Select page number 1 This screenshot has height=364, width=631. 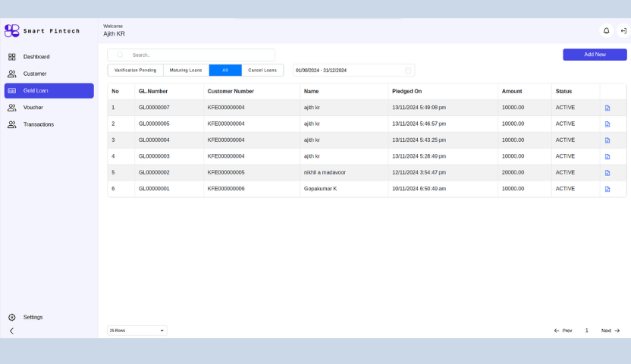(587, 331)
